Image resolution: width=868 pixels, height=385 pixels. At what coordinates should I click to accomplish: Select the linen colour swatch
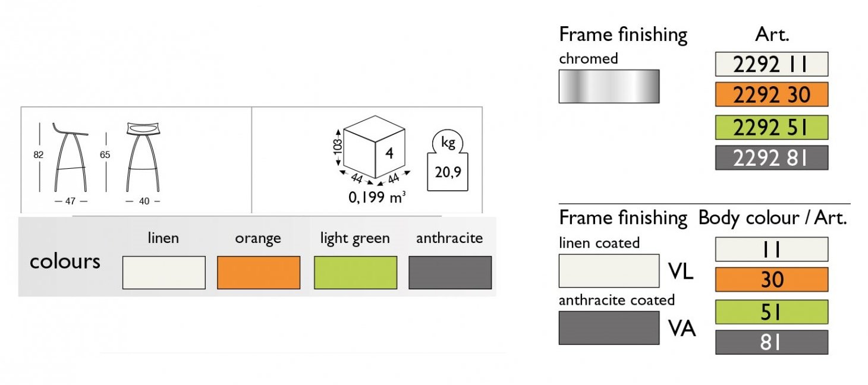[x=164, y=272]
